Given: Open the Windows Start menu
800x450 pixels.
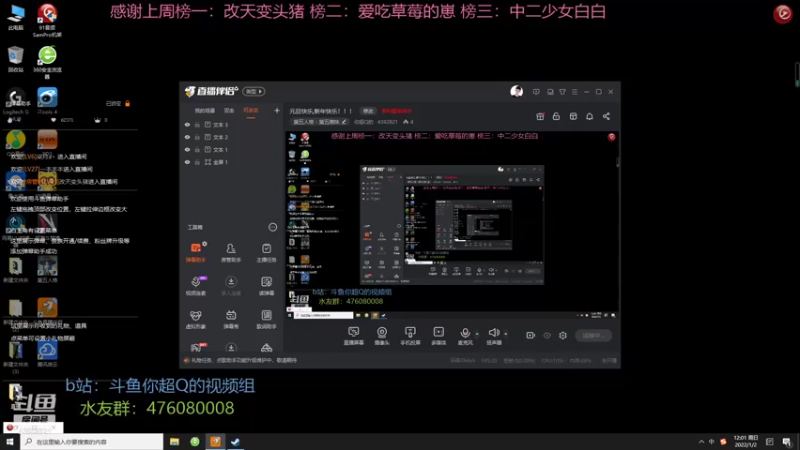Looking at the screenshot, I should click(10, 441).
